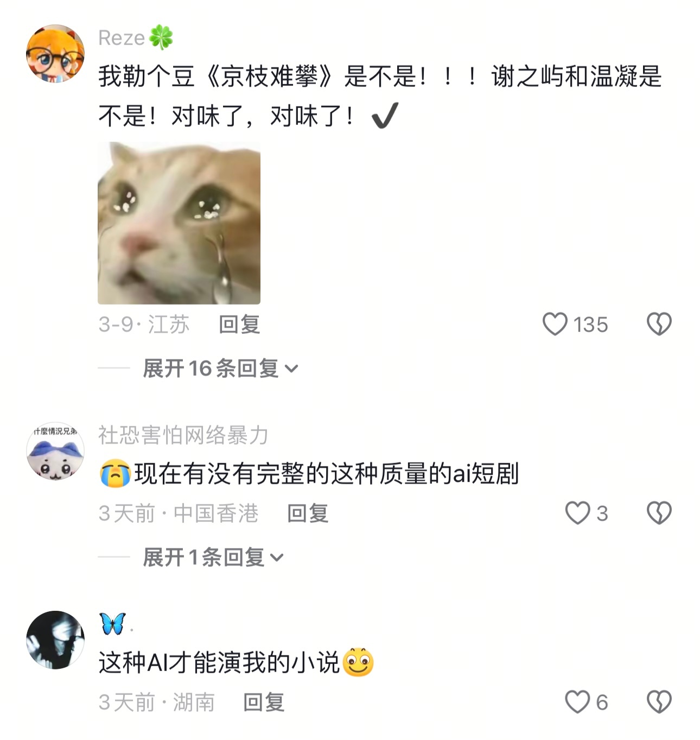The height and width of the screenshot is (740, 700).
Task: Open 社恐害怕网络暴力 user's avatar
Action: click(55, 451)
